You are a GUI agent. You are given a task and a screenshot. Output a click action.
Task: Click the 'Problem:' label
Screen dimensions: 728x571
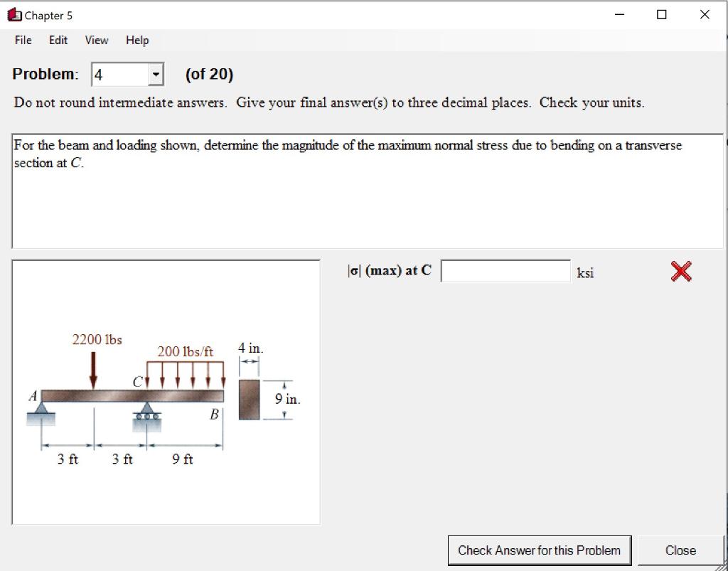[x=45, y=74]
